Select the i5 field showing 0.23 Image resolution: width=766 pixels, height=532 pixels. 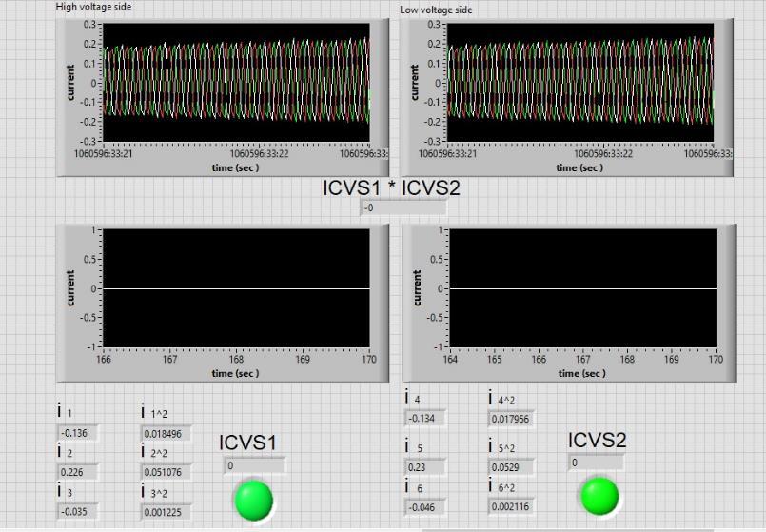(424, 467)
